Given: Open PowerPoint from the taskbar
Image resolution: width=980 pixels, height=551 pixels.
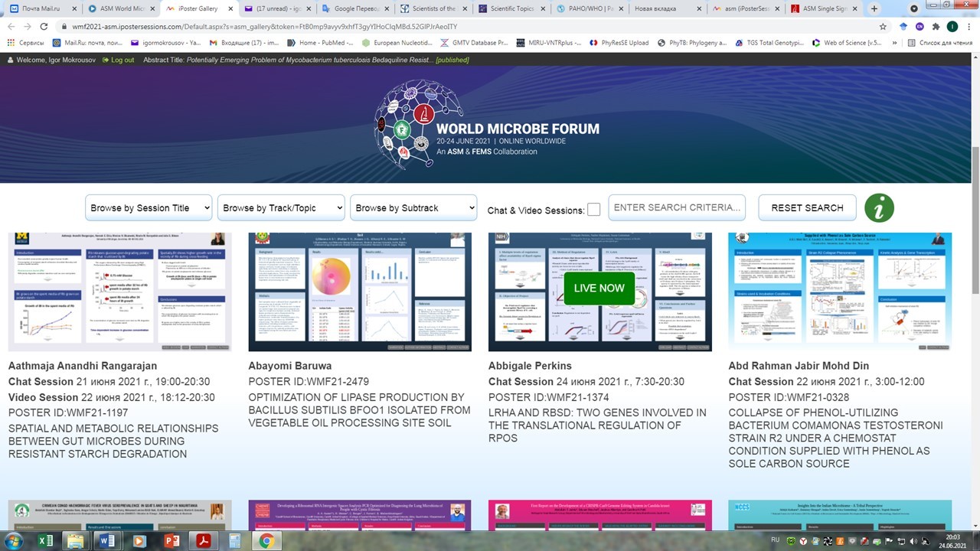Looking at the screenshot, I should [171, 541].
